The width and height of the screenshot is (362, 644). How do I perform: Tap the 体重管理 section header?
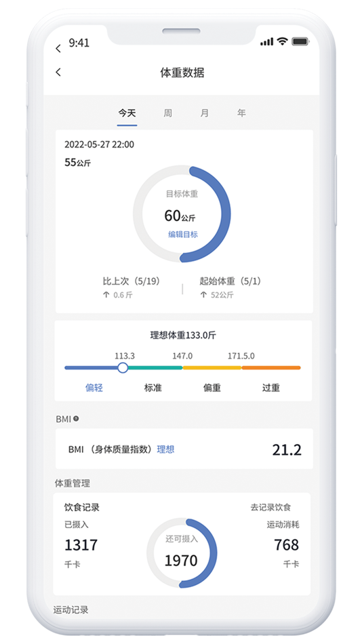point(73,483)
